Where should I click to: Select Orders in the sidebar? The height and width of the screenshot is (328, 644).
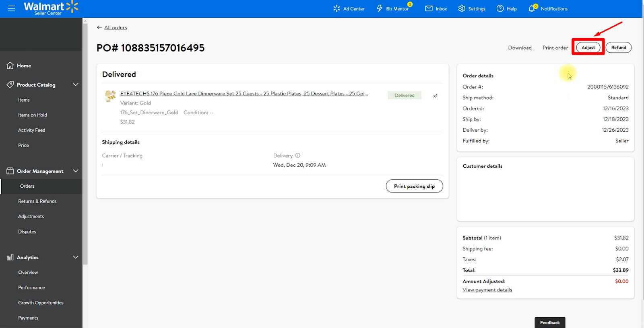tap(27, 186)
